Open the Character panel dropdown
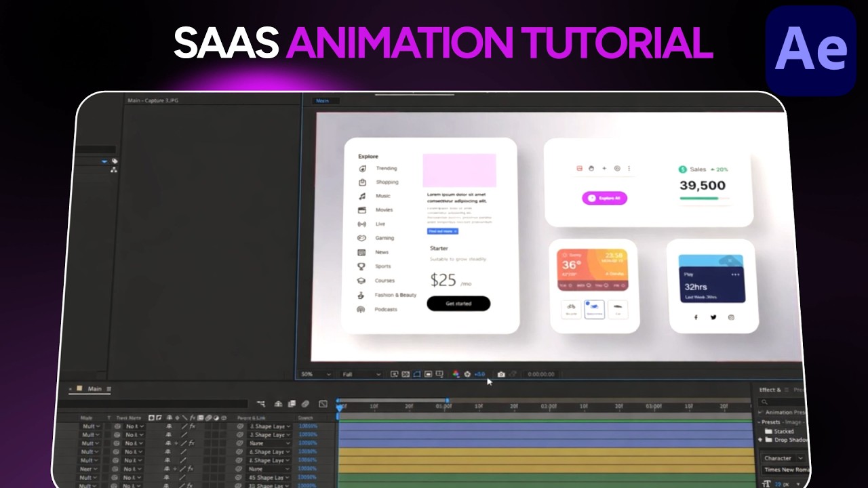Image resolution: width=868 pixels, height=488 pixels. tap(783, 458)
